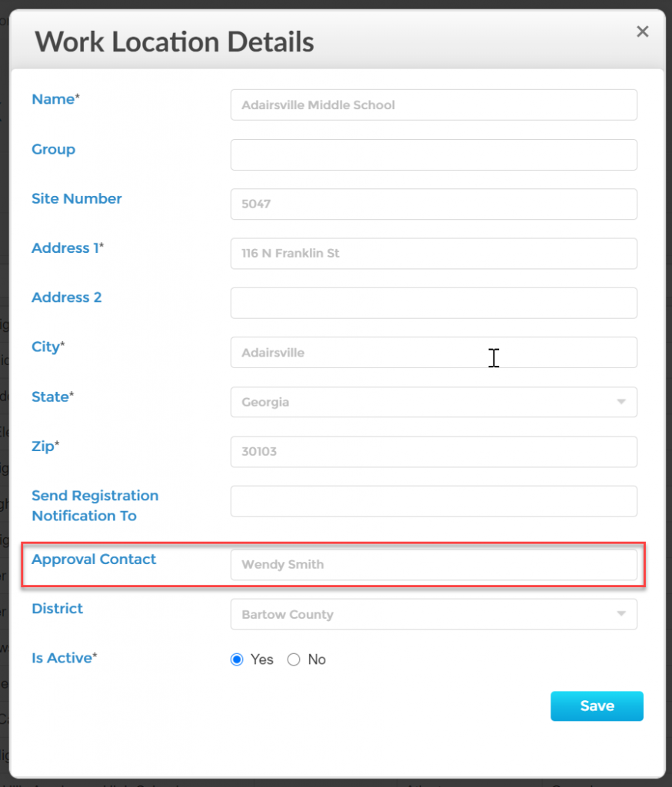Click the 'Is Active' label text
672x787 pixels.
(x=64, y=658)
